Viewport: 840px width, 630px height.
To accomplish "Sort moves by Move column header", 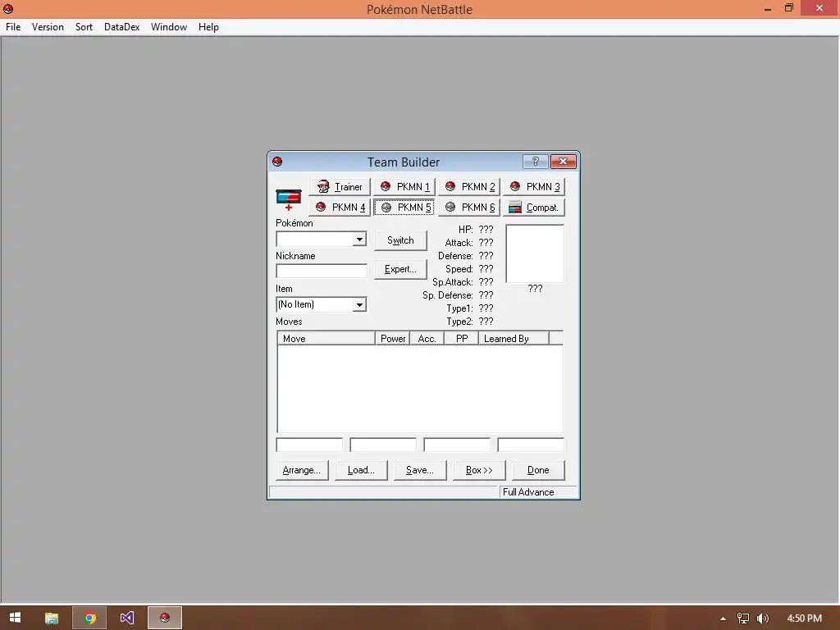I will tap(326, 339).
